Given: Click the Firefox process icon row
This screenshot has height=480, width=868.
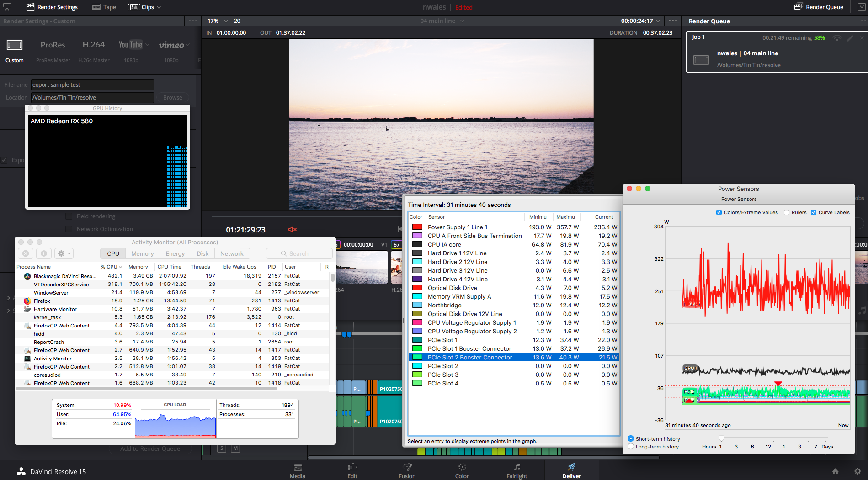Looking at the screenshot, I should click(x=27, y=301).
